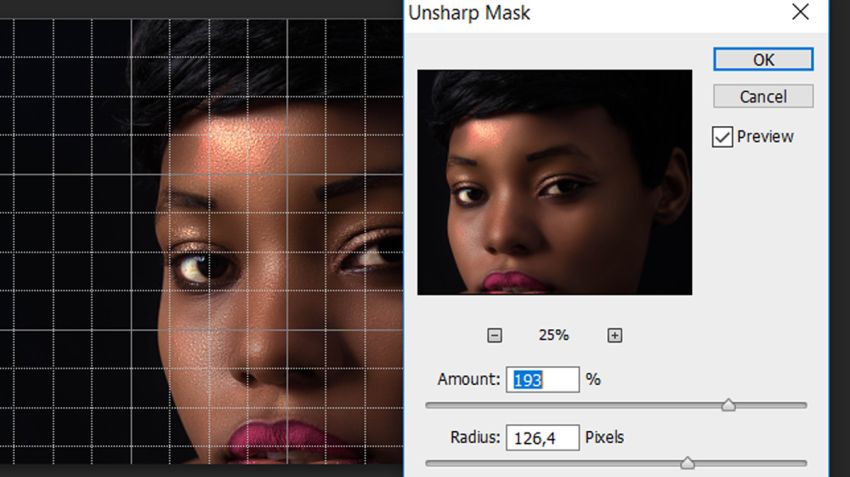850x477 pixels.
Task: Click the Amount label text
Action: pos(468,380)
